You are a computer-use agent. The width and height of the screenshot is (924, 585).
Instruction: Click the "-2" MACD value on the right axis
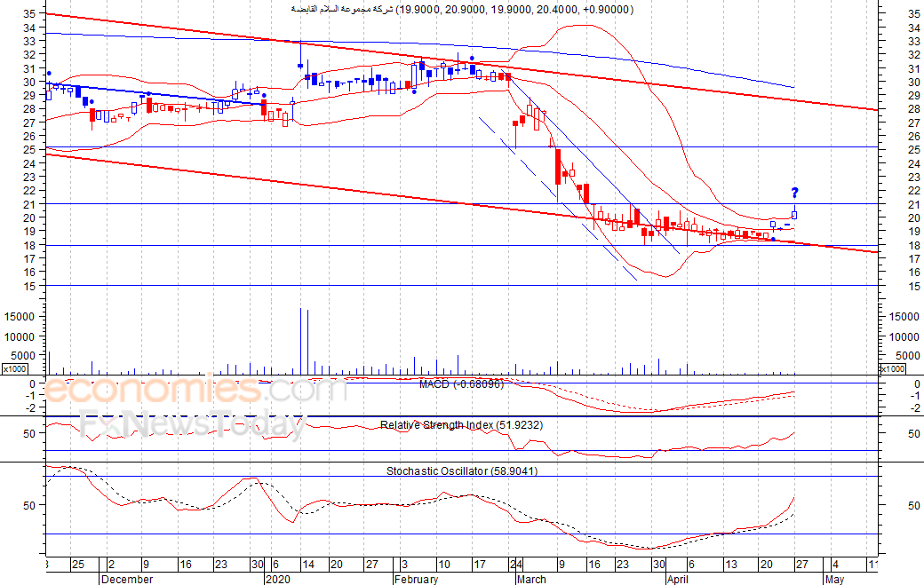point(915,407)
